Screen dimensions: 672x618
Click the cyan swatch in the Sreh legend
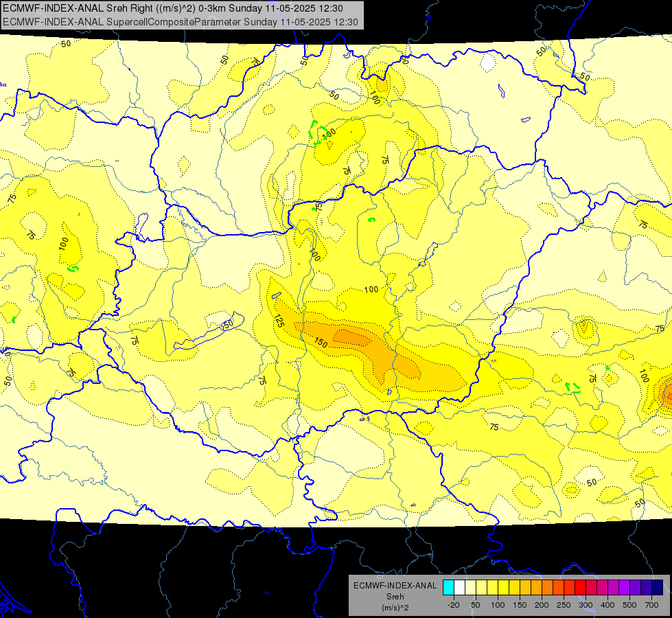[448, 588]
